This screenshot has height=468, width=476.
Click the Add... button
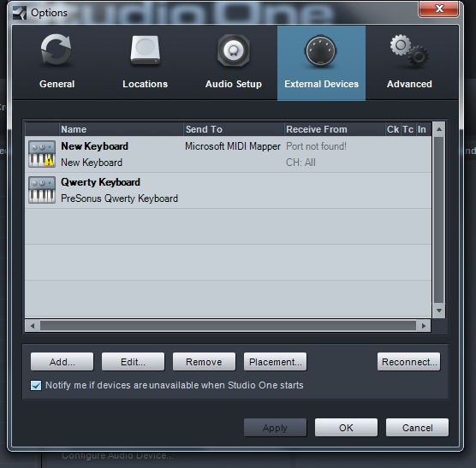pos(62,362)
